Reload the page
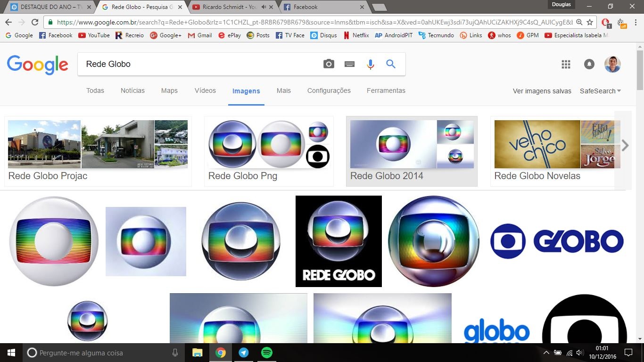 (x=34, y=22)
